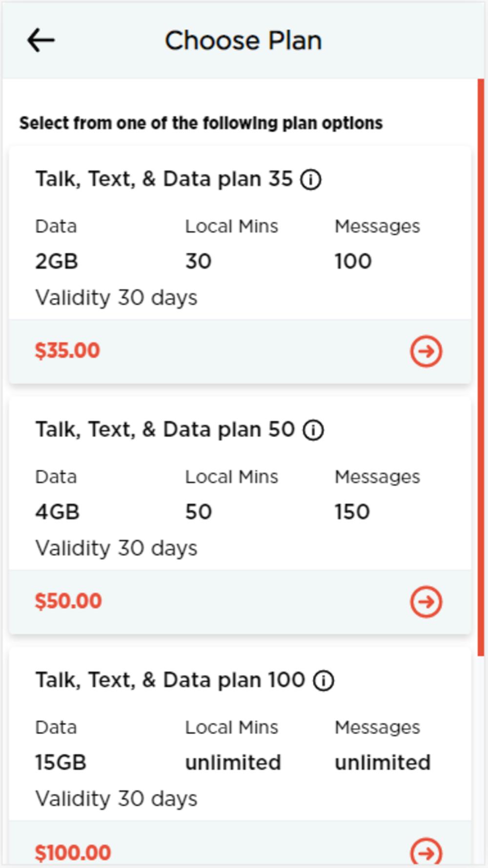
Task: Click the 2GB data value
Action: coord(57,261)
